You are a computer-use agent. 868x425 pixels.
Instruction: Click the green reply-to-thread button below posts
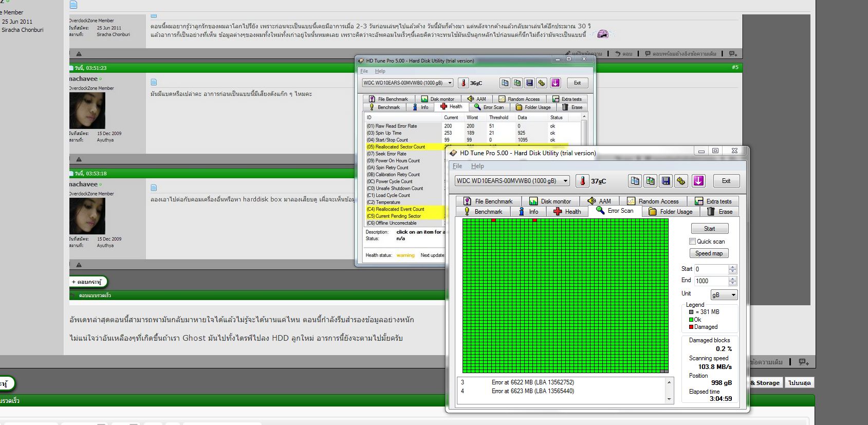(x=88, y=282)
